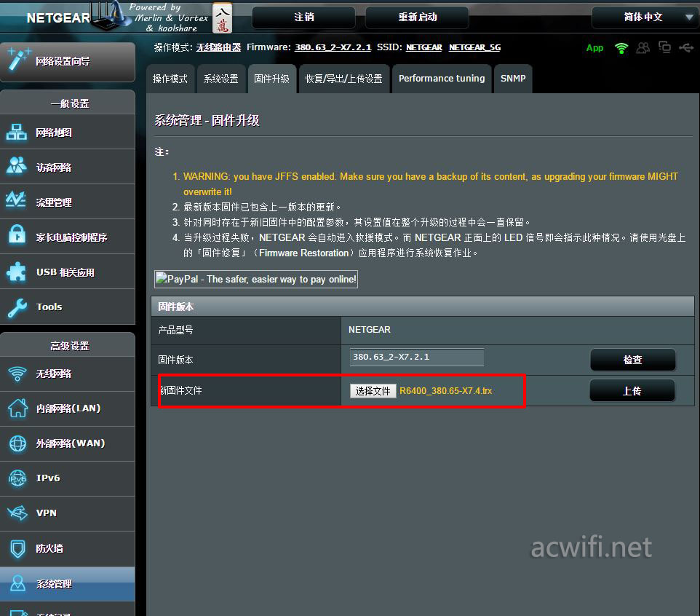Open 外部网络(WAN) menu label
700x616 pixels.
[x=71, y=443]
